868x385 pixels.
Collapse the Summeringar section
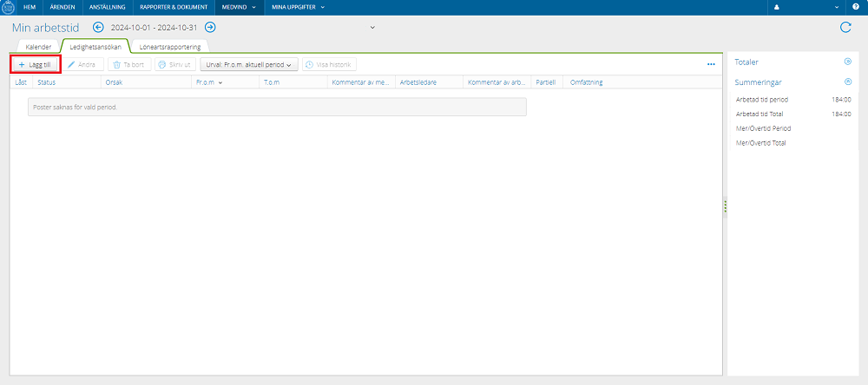[847, 82]
